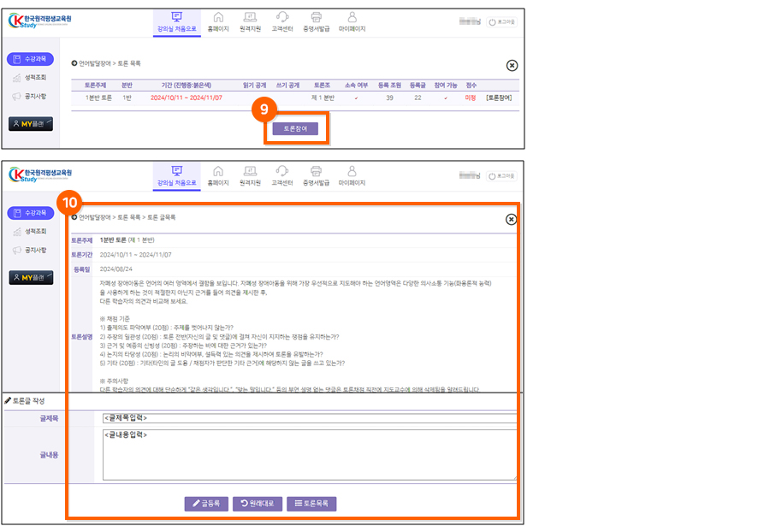Click inside the 글내용 content text area

pos(308,454)
